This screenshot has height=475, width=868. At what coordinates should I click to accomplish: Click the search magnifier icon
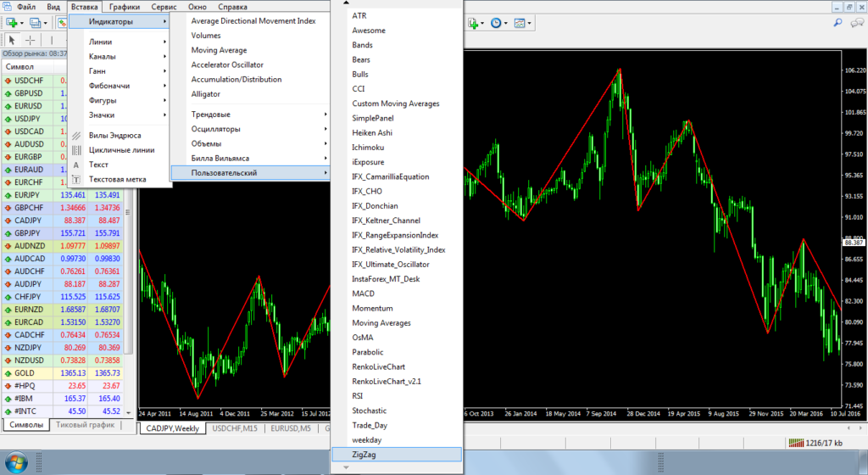click(x=838, y=23)
